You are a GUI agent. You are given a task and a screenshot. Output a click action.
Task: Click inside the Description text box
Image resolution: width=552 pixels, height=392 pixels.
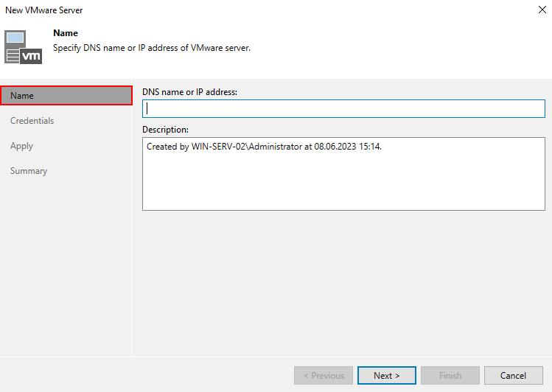pyautogui.click(x=343, y=174)
